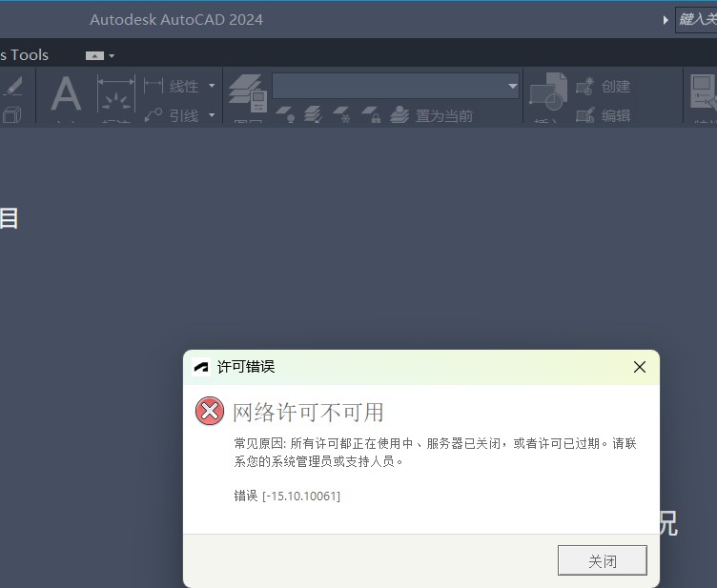Click the Leader (引线) tool
This screenshot has width=717, height=588.
pos(172,115)
